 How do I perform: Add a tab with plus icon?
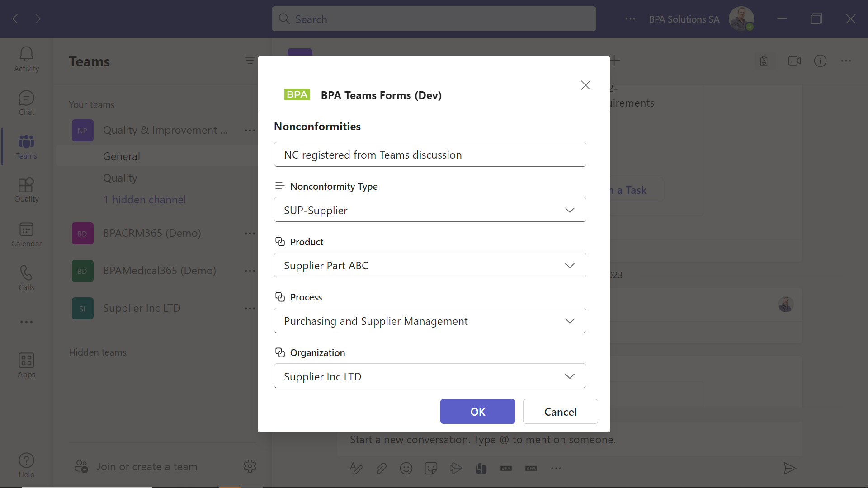(614, 61)
